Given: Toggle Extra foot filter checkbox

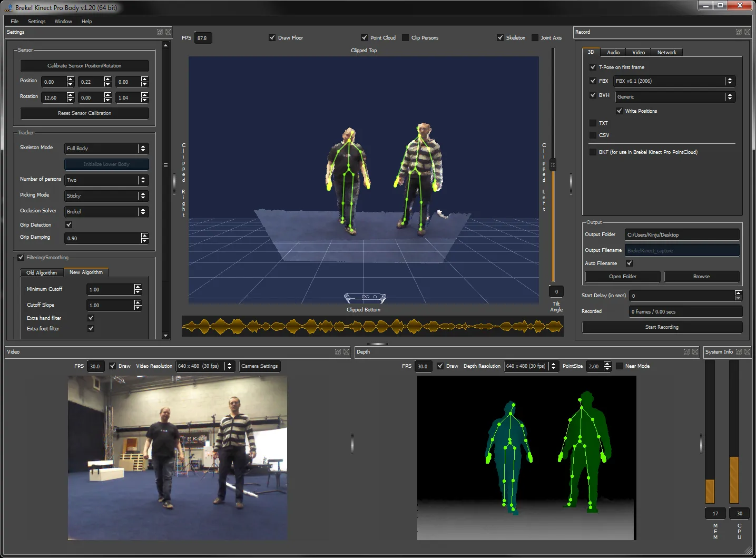Looking at the screenshot, I should pyautogui.click(x=91, y=328).
